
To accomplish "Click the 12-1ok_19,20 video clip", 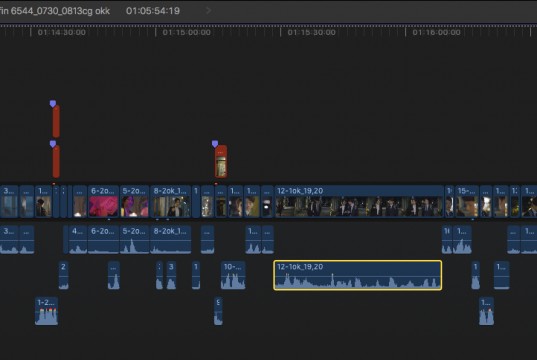I will [x=359, y=201].
